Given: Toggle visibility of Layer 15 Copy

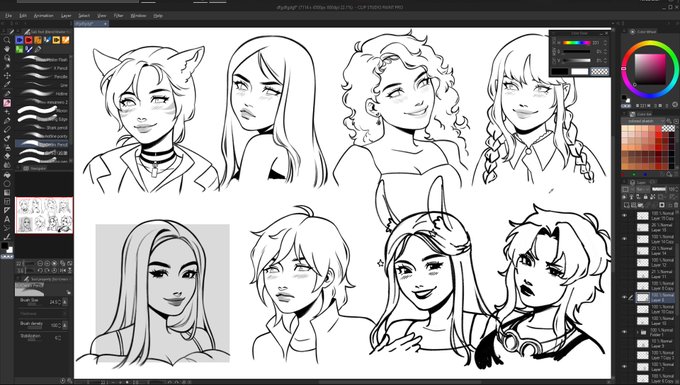Looking at the screenshot, I should tap(624, 215).
